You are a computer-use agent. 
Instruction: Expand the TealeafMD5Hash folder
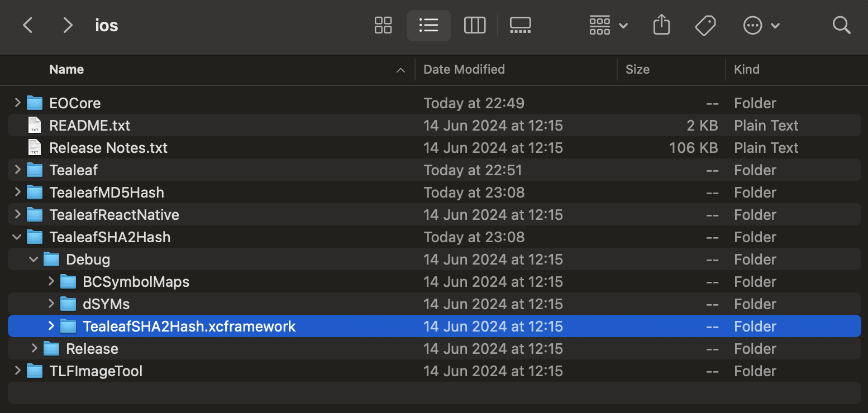(x=17, y=192)
